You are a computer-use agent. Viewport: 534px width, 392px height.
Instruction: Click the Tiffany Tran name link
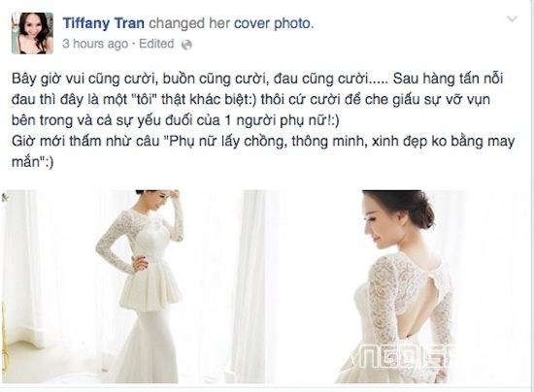[x=104, y=23]
